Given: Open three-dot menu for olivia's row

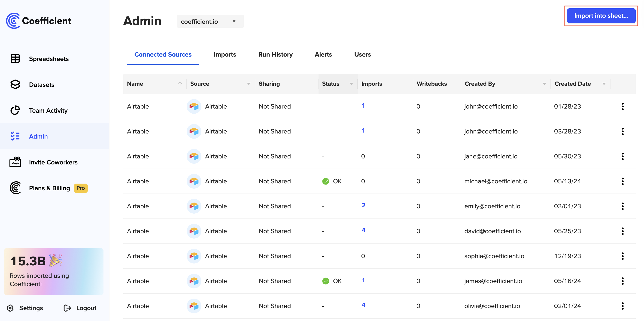Looking at the screenshot, I should coord(623,306).
